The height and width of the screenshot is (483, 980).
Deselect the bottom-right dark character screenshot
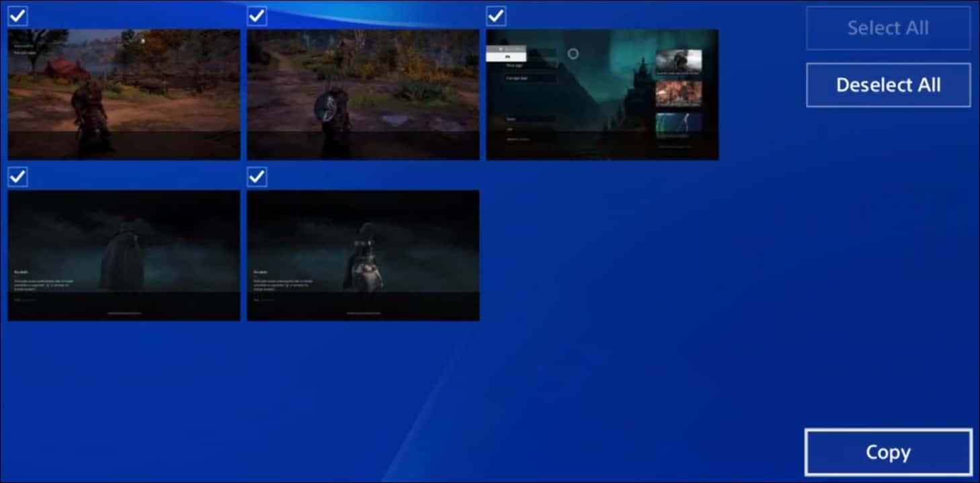(257, 177)
